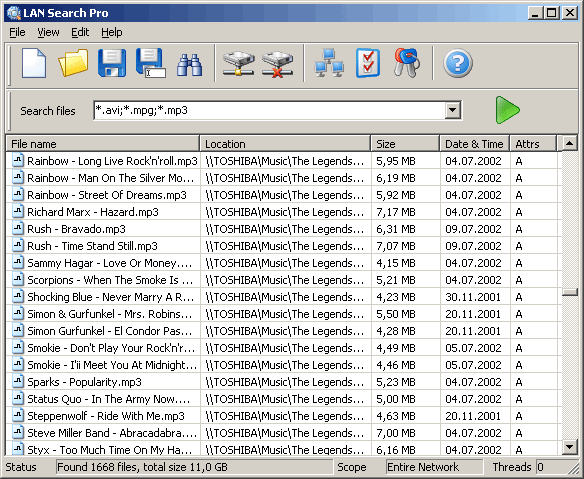584x479 pixels.
Task: Click the Map network drive icon
Action: point(238,64)
